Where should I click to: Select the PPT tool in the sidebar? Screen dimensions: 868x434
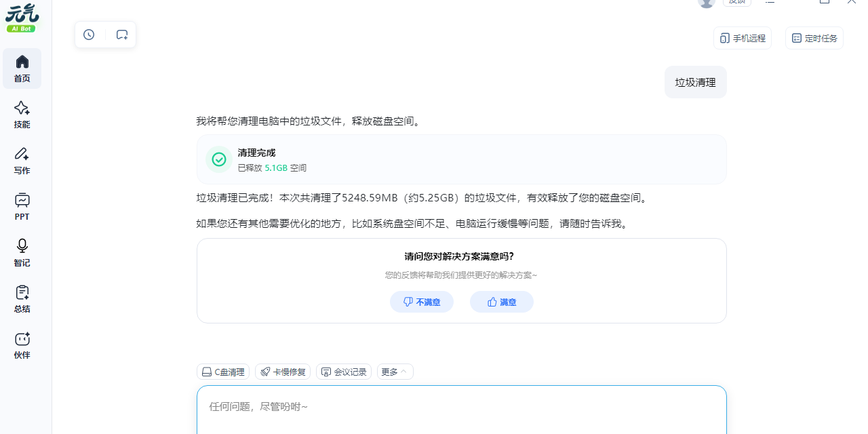click(x=22, y=206)
